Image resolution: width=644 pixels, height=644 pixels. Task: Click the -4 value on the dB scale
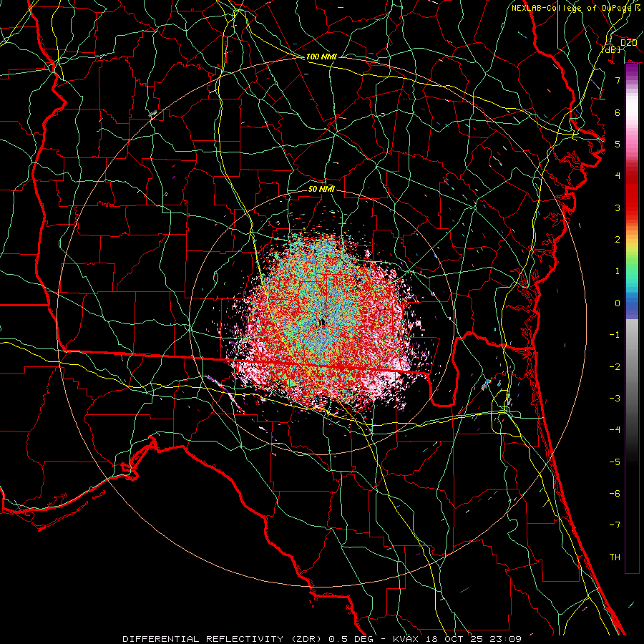pos(615,430)
